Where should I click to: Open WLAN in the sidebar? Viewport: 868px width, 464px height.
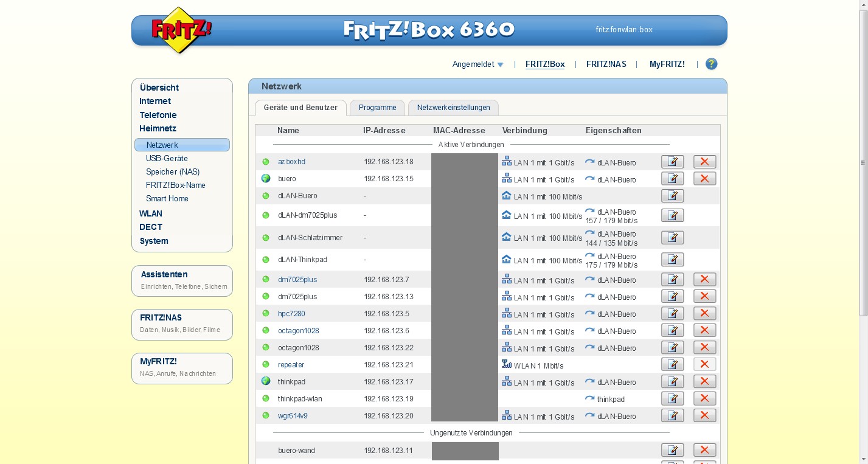(x=151, y=213)
